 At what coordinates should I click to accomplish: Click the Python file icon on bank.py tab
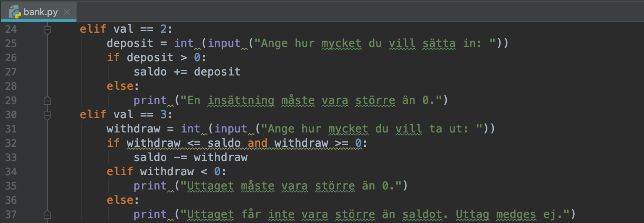click(15, 12)
